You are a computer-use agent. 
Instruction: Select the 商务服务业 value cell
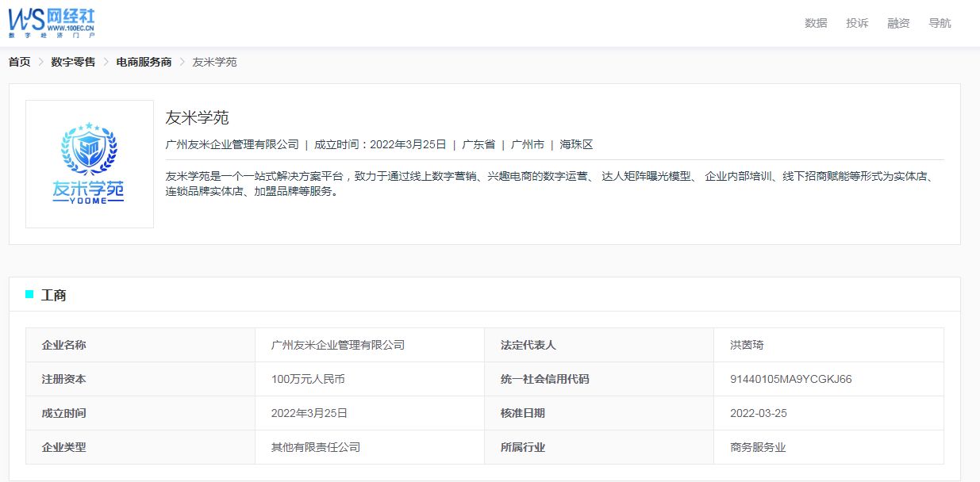pos(828,447)
